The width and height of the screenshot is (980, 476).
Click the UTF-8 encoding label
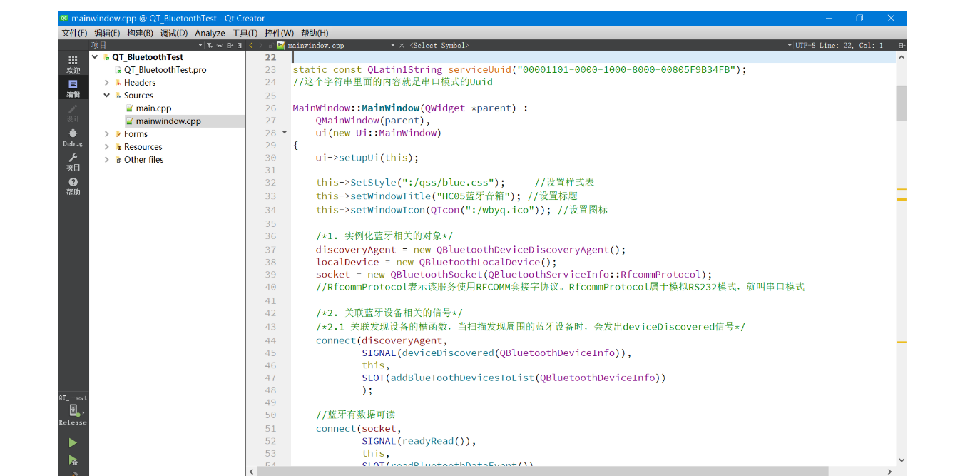coord(805,45)
